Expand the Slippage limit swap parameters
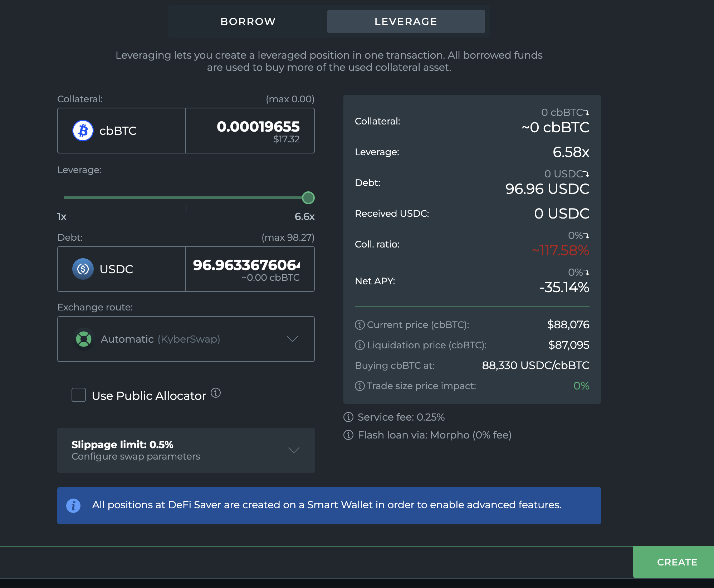 point(186,450)
